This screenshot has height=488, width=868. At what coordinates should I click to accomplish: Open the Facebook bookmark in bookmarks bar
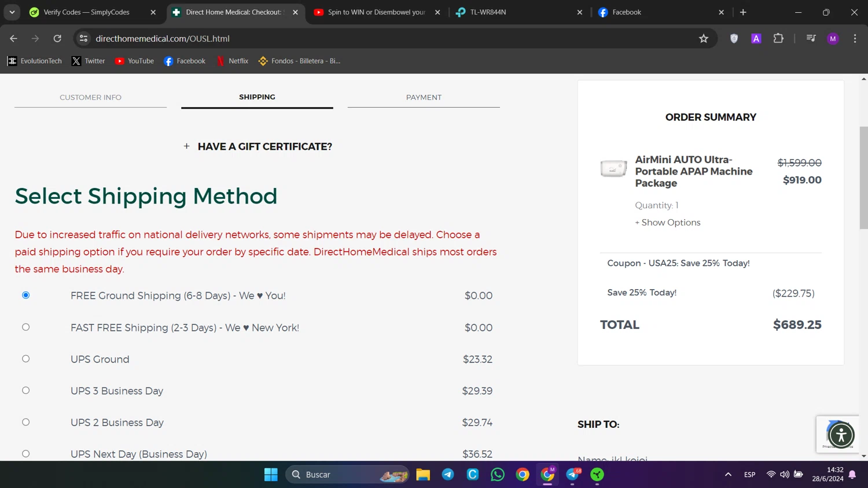(x=185, y=61)
